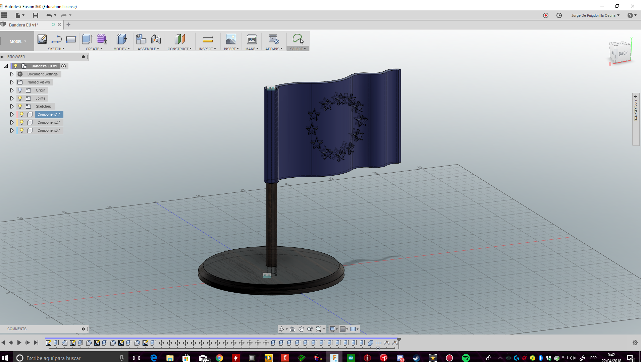The width and height of the screenshot is (644, 362).
Task: Toggle visibility bulb of Joints folder
Action: point(20,98)
